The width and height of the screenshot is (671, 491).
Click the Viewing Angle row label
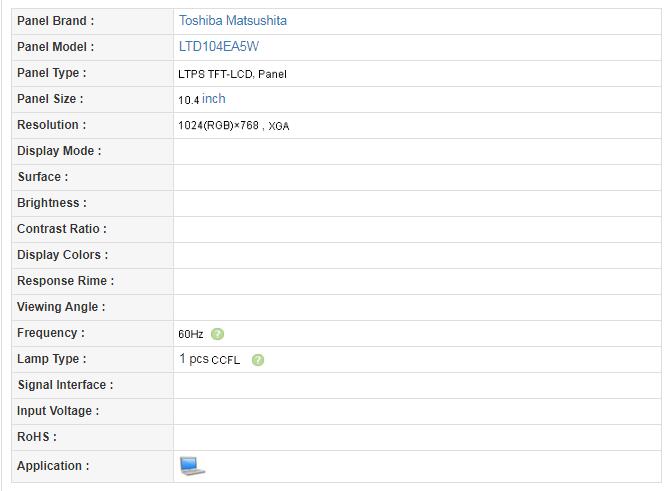61,307
